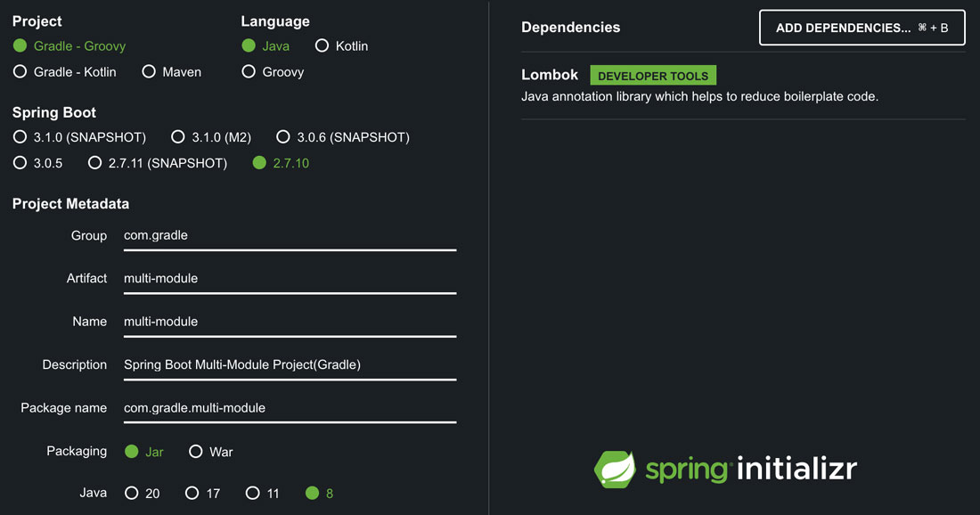Edit the Package name field
The image size is (980, 515).
(x=290, y=409)
